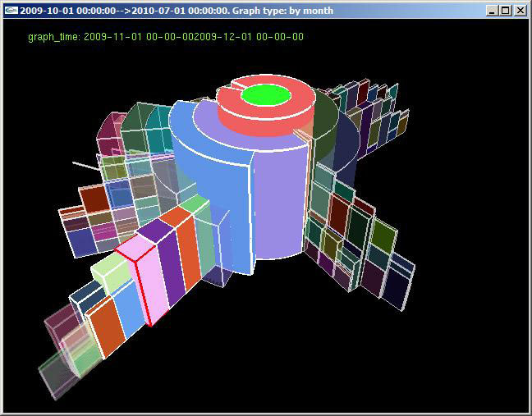Click the green disc at the cylinder top
This screenshot has height=416, width=532.
(x=266, y=95)
